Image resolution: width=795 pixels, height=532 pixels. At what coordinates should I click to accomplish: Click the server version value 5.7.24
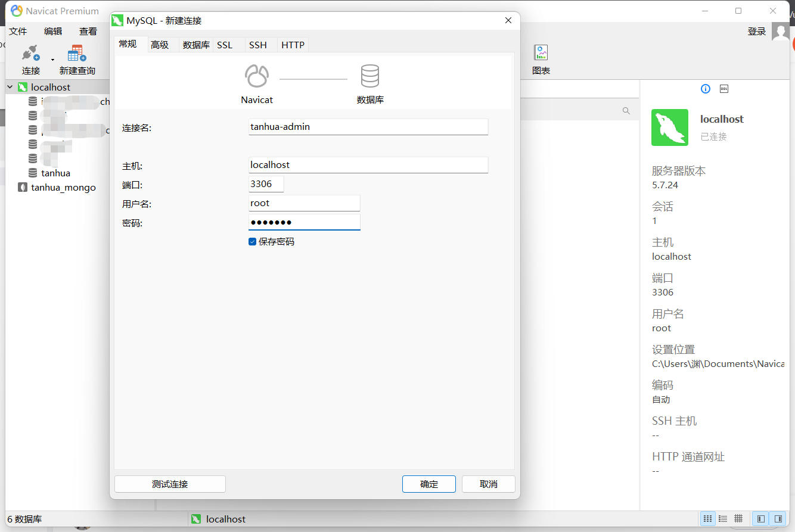point(665,185)
